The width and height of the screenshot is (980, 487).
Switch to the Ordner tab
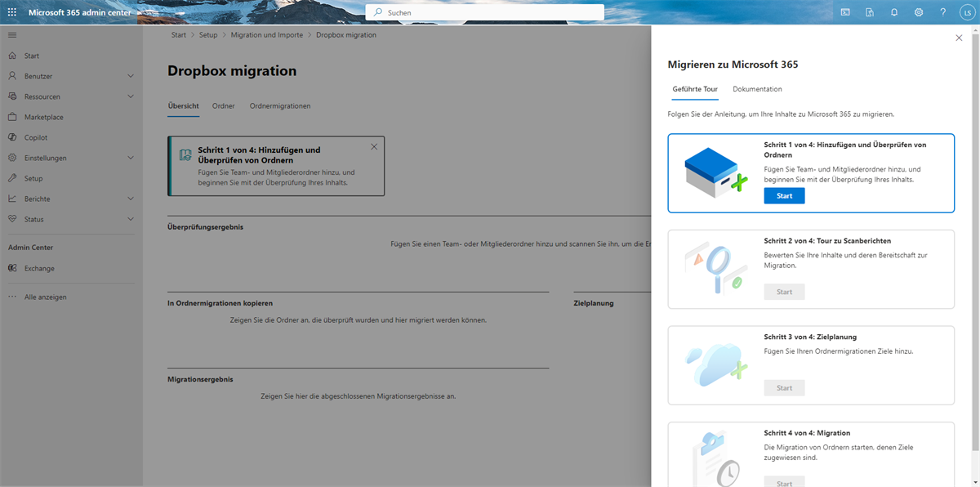point(224,106)
